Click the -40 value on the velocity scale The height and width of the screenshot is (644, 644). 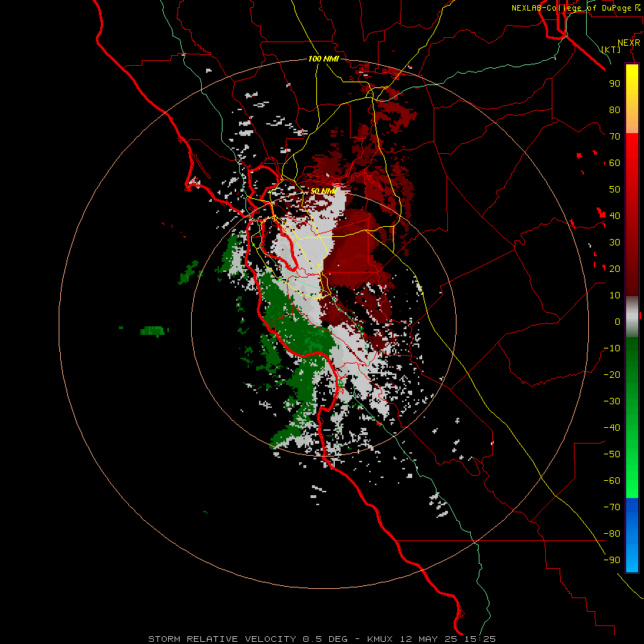(612, 428)
